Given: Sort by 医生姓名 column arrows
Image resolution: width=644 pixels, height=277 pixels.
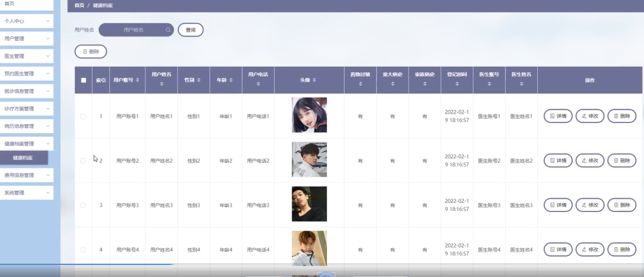Looking at the screenshot, I should coord(522,84).
